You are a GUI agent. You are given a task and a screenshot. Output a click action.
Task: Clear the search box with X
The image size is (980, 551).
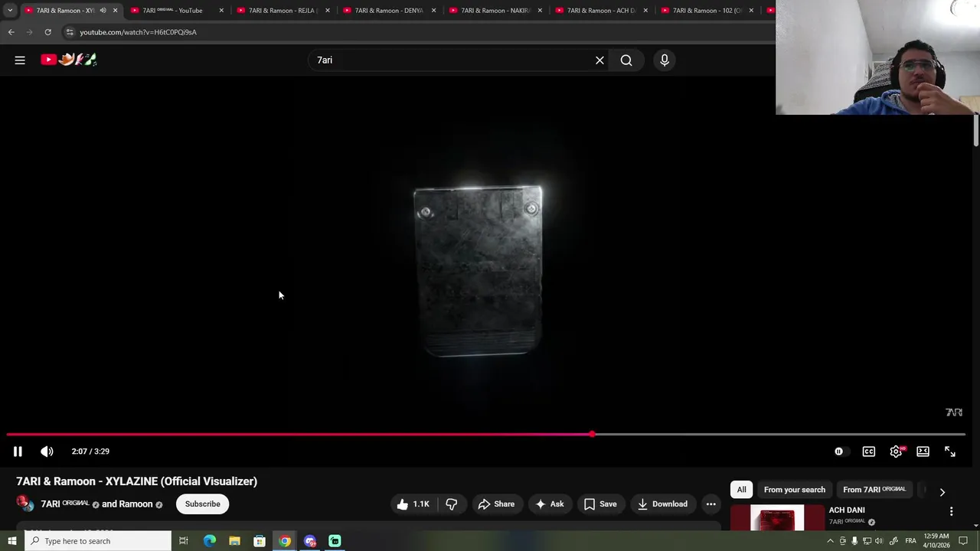click(599, 60)
